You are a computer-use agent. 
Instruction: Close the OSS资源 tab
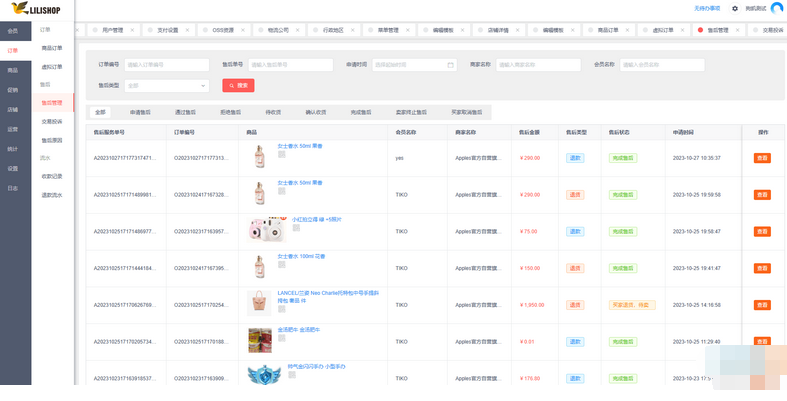(243, 30)
